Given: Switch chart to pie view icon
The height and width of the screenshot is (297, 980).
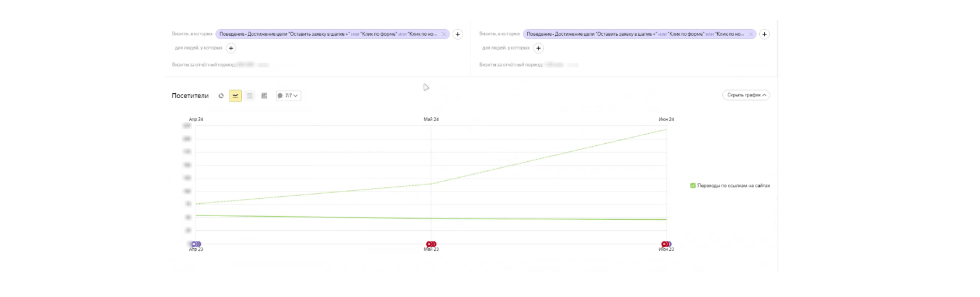Looking at the screenshot, I should point(221,96).
